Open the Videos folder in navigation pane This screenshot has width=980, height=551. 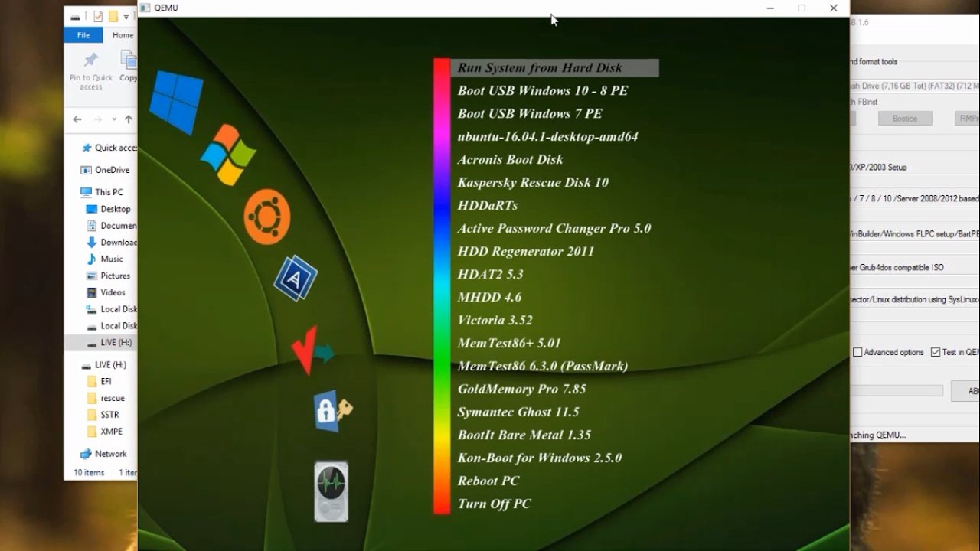click(106, 292)
